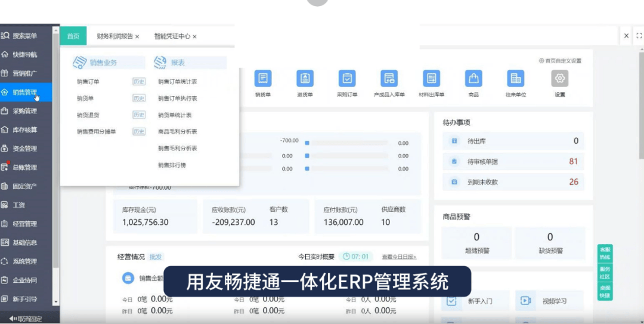
Task: Click the 销货单 shortcut icon on dashboard
Action: (263, 78)
